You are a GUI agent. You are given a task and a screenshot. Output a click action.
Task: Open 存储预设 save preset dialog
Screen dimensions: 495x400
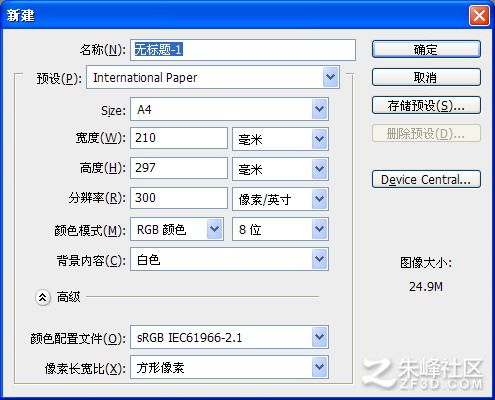point(426,105)
